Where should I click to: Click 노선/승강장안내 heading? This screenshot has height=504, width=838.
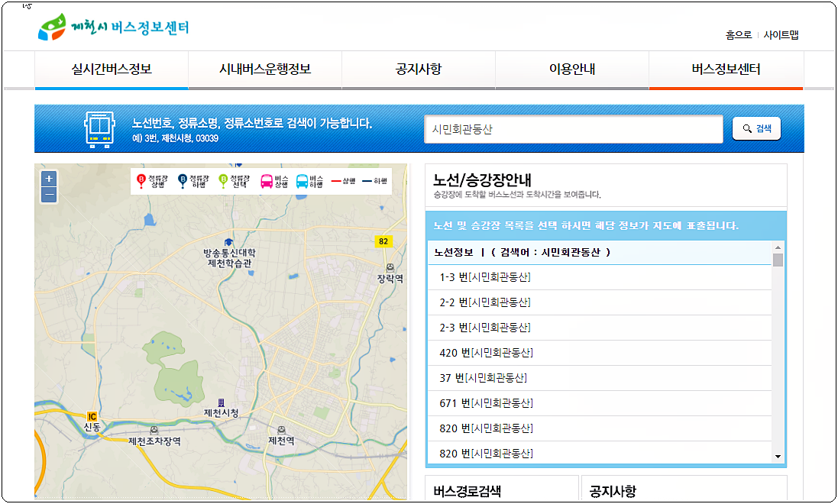click(x=482, y=179)
